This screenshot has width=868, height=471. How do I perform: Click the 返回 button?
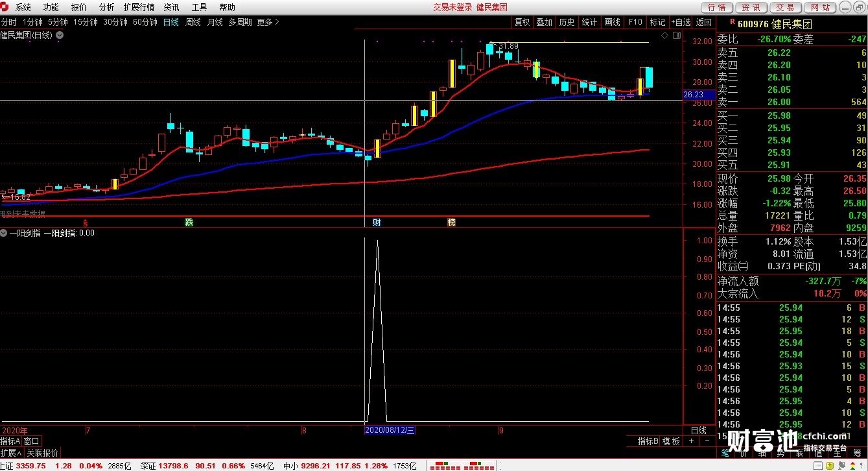click(x=704, y=22)
